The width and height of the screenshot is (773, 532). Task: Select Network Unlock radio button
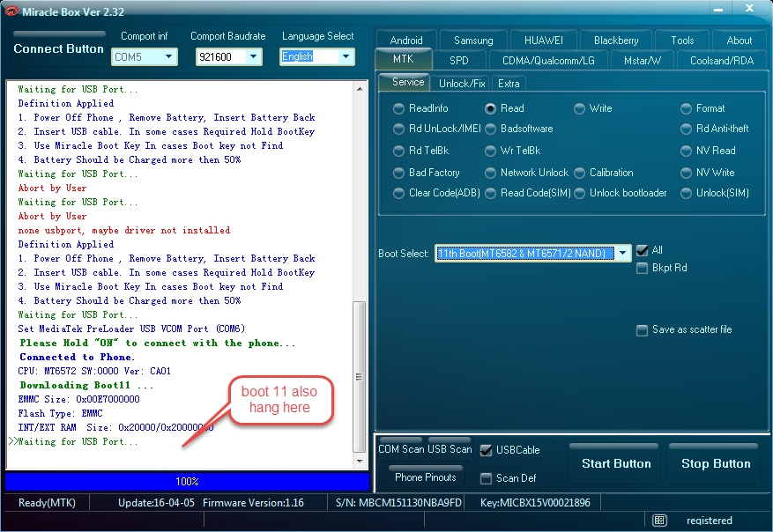click(x=491, y=173)
